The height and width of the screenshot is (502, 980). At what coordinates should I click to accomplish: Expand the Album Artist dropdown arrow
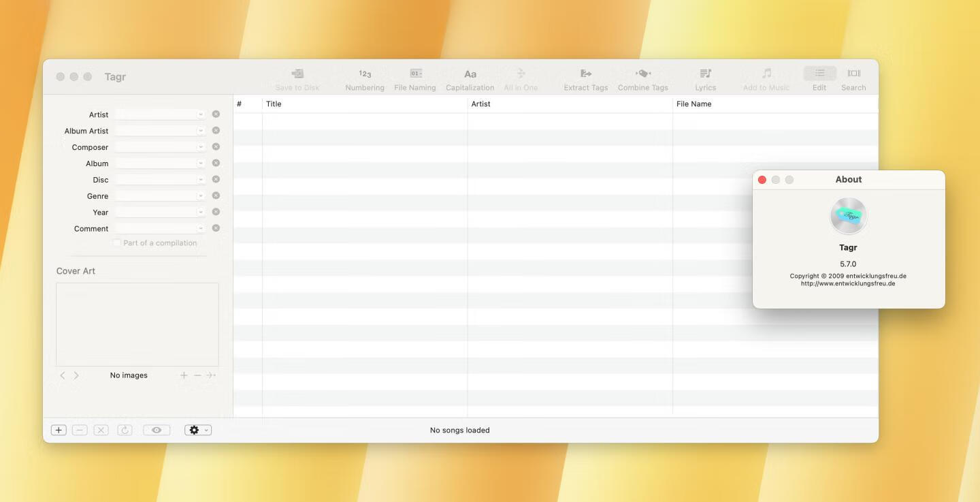(x=201, y=131)
